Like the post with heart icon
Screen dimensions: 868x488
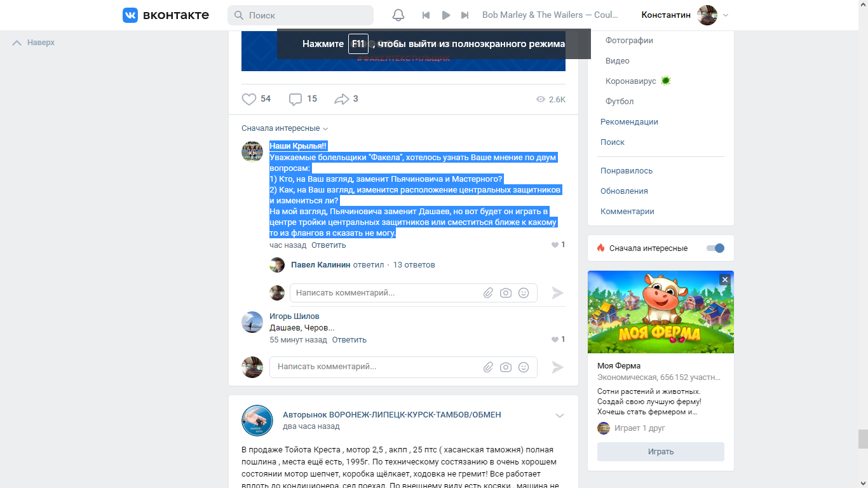(249, 99)
